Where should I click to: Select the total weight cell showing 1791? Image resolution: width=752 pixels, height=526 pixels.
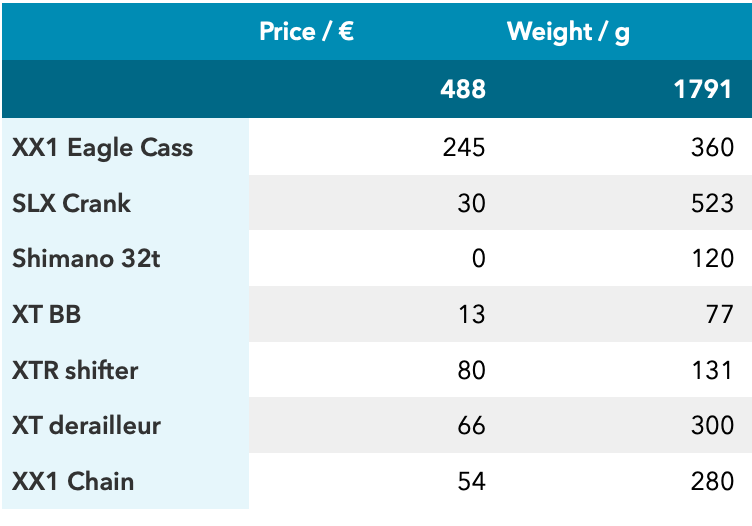tap(703, 89)
